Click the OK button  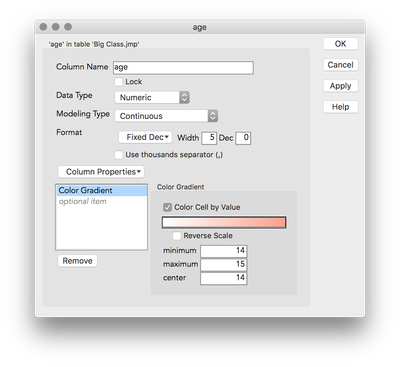(340, 44)
